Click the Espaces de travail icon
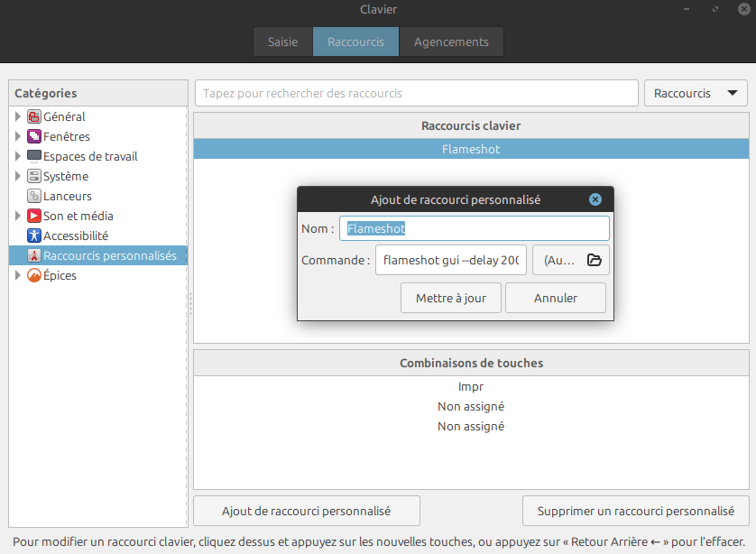This screenshot has height=554, width=756. (x=34, y=156)
